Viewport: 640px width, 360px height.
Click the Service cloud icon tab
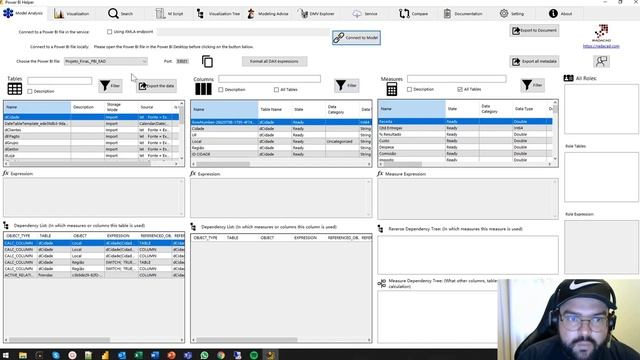coord(357,14)
